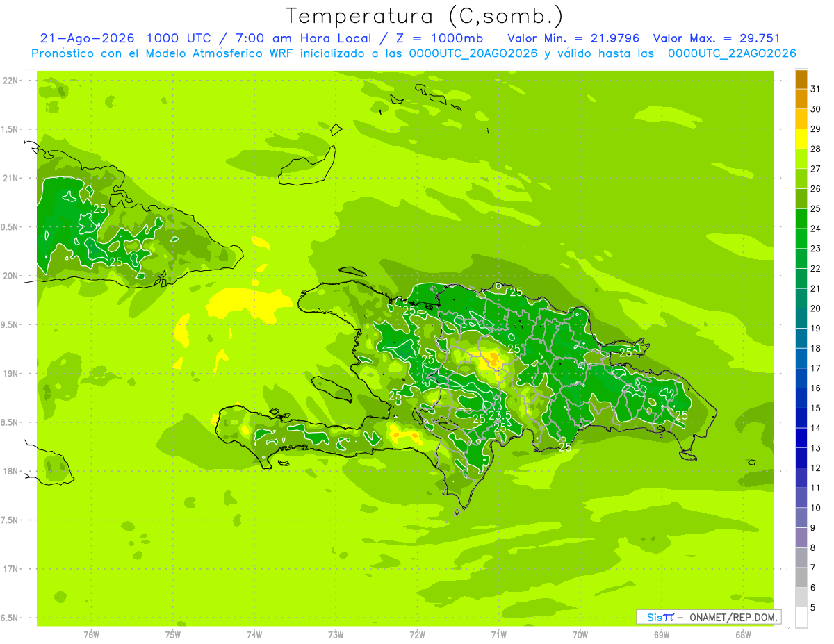Click the '73W' longitude axis label
The image size is (834, 644).
pos(336,635)
